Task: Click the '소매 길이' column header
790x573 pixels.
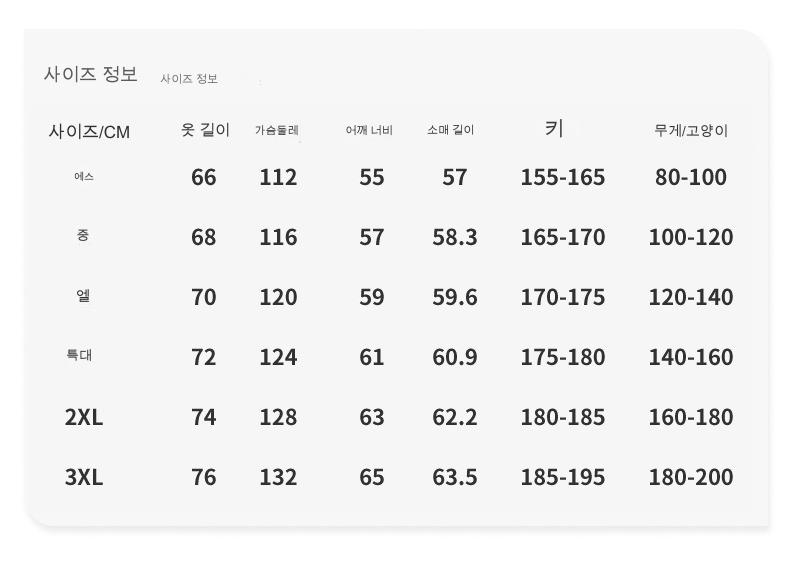Action: (451, 130)
